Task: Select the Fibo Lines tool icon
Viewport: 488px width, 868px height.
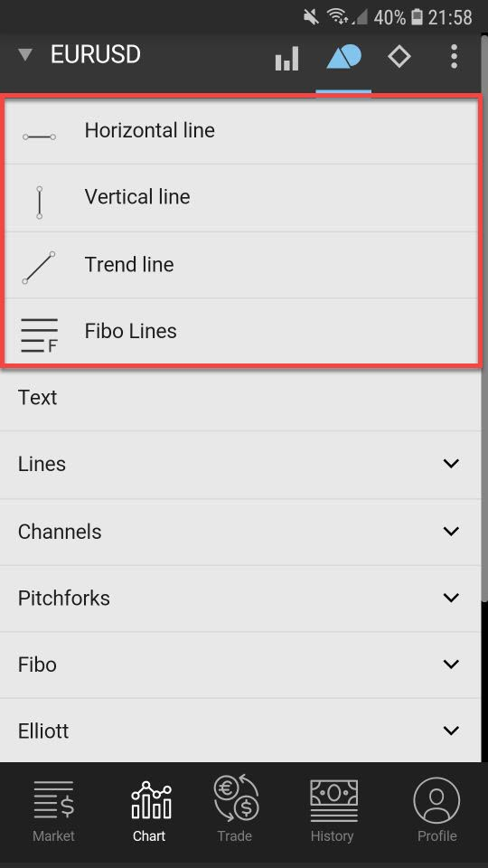Action: (x=39, y=335)
